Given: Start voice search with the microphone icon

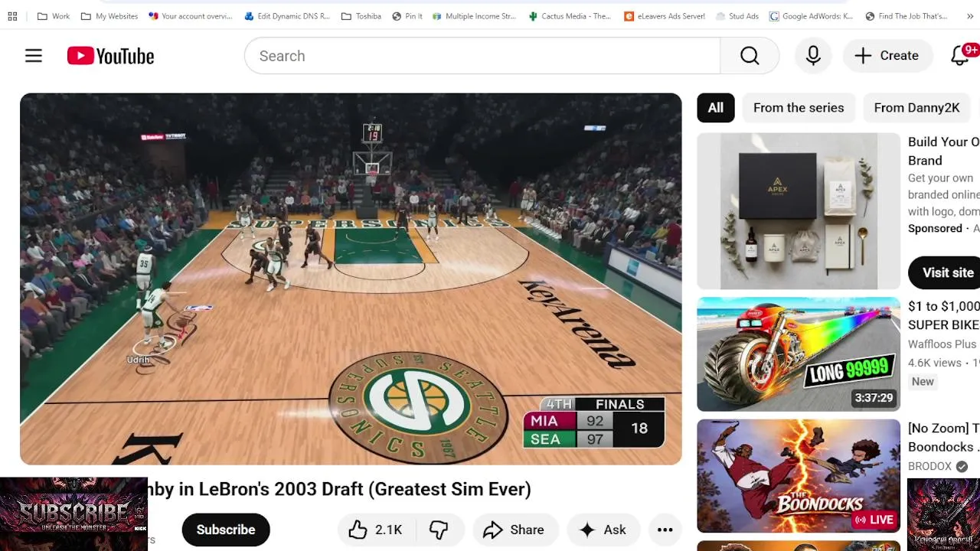Looking at the screenshot, I should click(813, 56).
